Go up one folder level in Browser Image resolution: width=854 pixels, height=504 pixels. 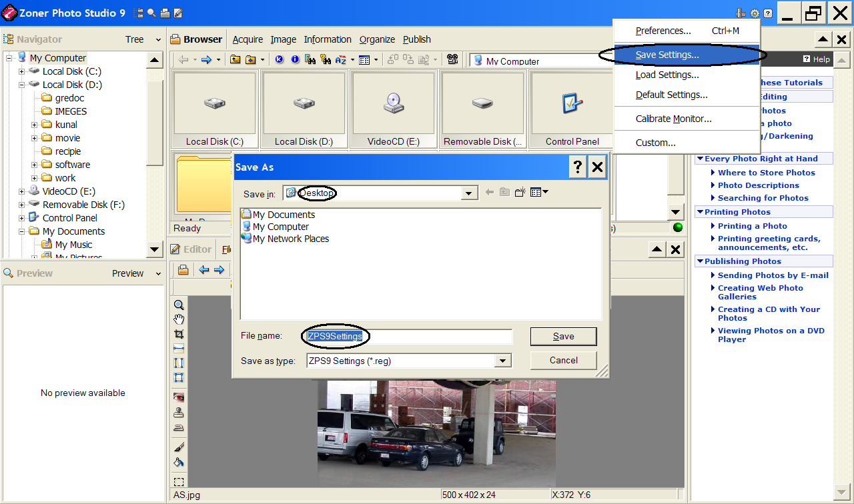236,60
